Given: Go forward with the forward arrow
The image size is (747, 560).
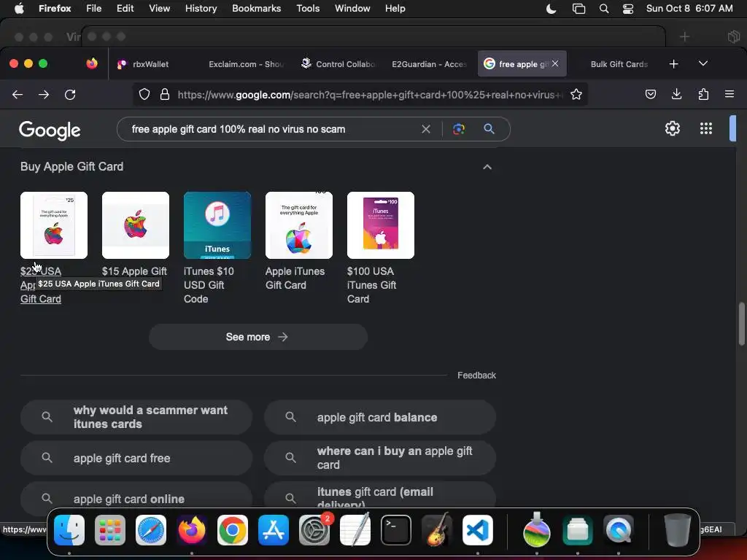Looking at the screenshot, I should click(44, 95).
